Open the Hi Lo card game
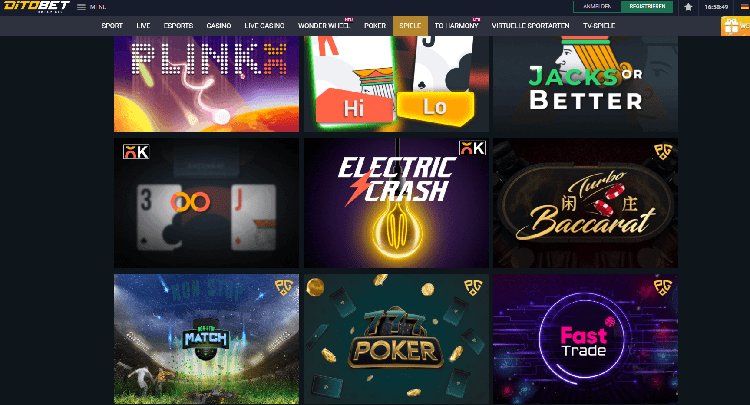The height and width of the screenshot is (405, 750). pos(396,84)
